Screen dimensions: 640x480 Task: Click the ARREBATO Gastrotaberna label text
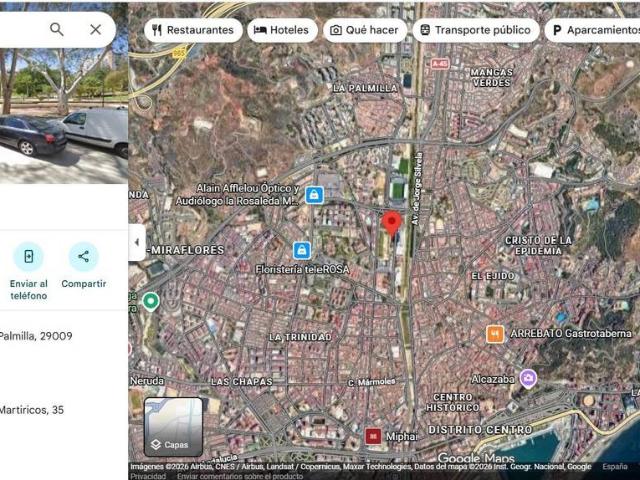571,334
